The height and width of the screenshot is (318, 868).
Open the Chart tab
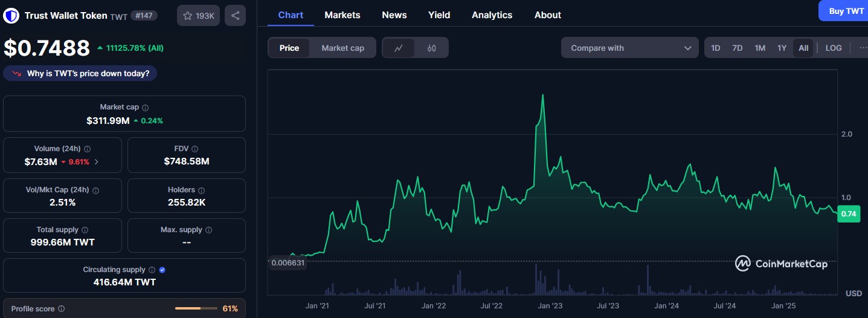pos(291,15)
